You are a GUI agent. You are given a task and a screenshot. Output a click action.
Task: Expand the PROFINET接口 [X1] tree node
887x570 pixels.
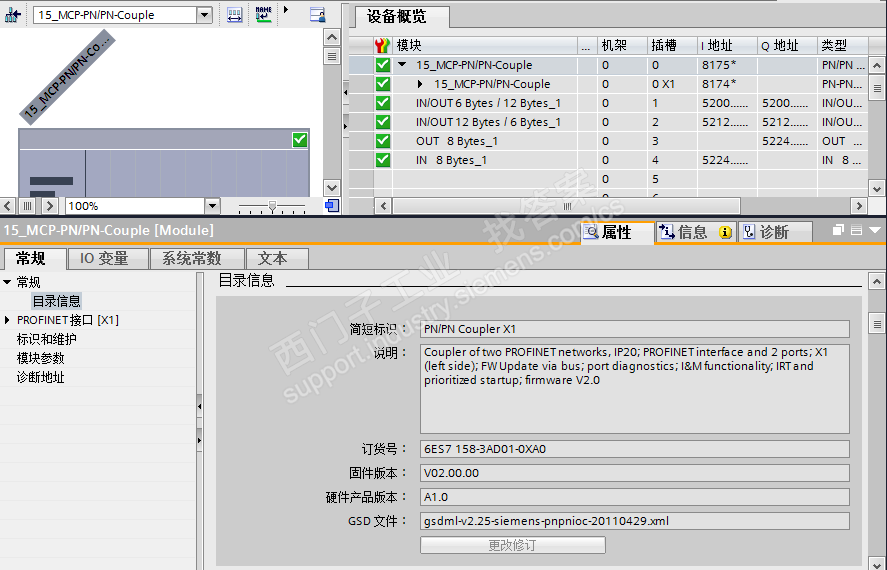[x=7, y=320]
